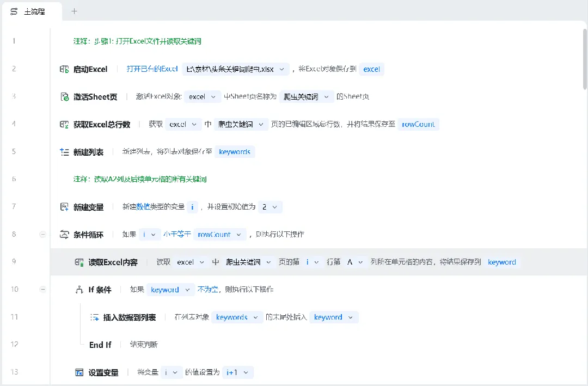The width and height of the screenshot is (588, 386).
Task: Click the 获取Excel总行数 step icon
Action: point(64,124)
